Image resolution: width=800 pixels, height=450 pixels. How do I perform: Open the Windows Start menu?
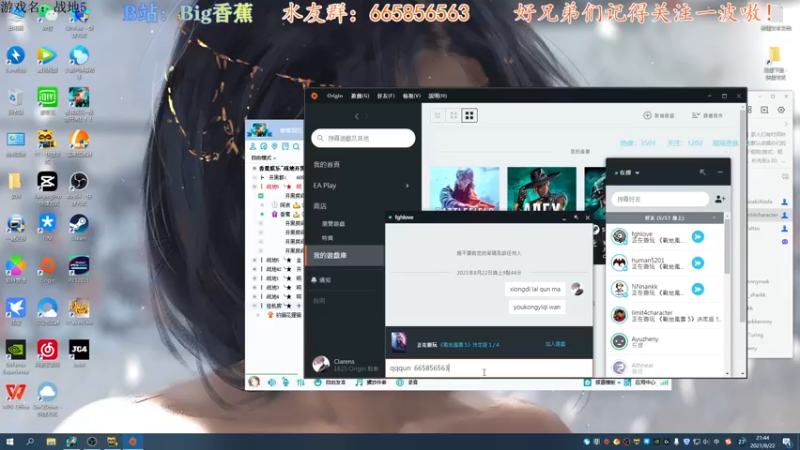(x=10, y=442)
